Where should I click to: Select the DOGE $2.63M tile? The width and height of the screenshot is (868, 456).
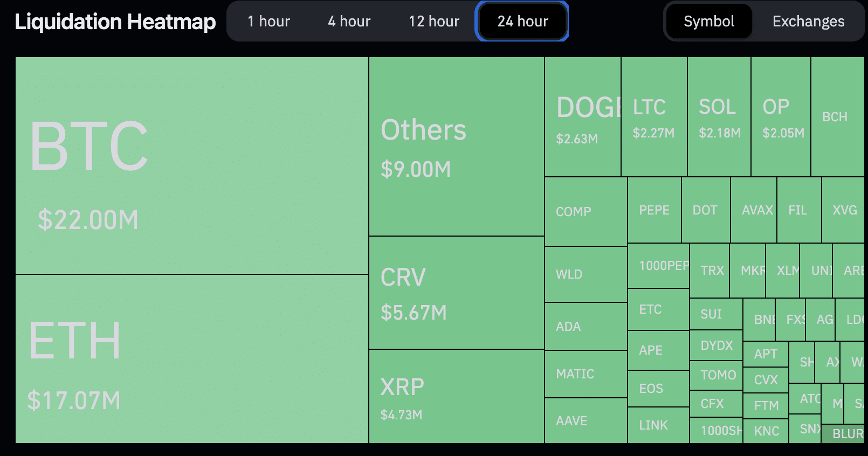coord(583,117)
